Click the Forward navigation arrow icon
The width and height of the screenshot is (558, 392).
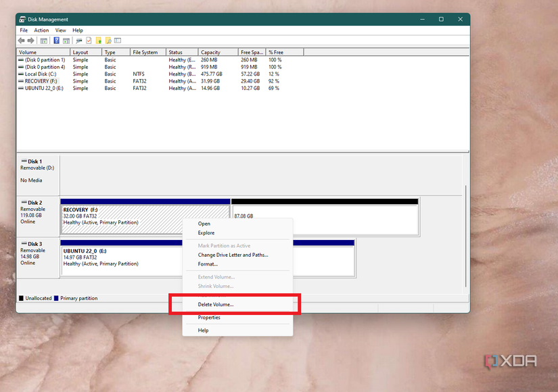[x=30, y=41]
